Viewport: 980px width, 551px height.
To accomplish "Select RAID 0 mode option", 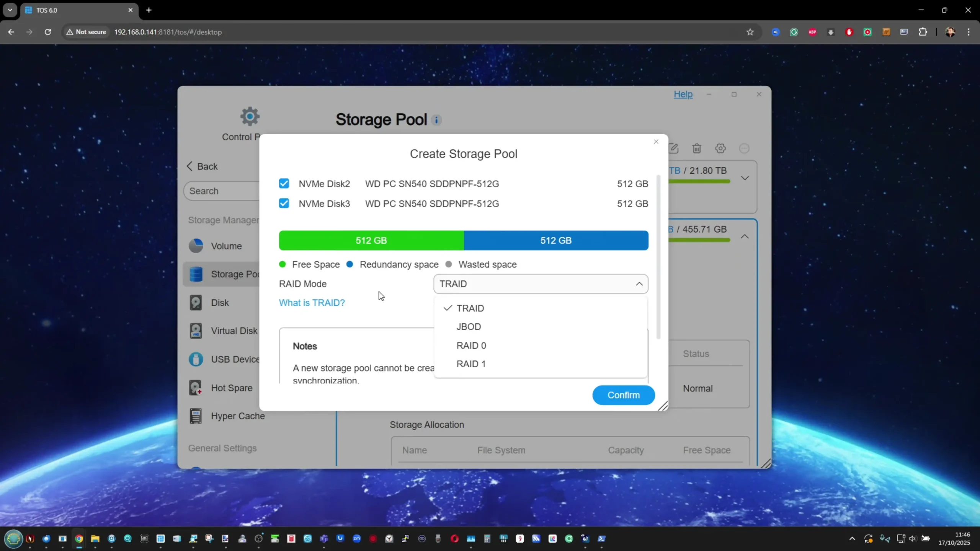I will tap(471, 346).
